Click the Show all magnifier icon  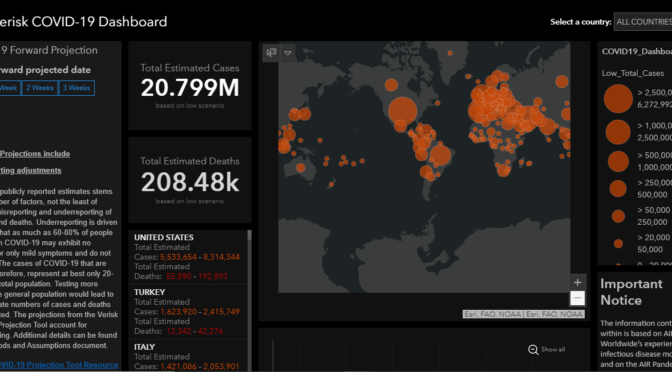(x=533, y=350)
